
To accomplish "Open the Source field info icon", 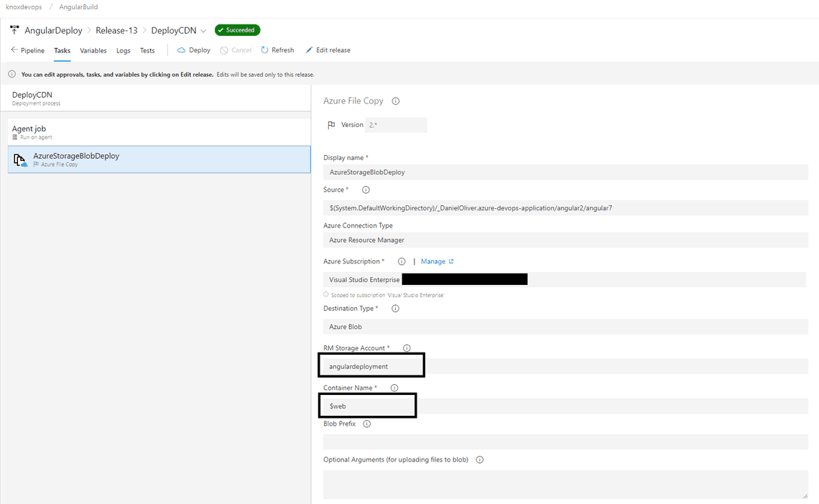I will point(366,190).
